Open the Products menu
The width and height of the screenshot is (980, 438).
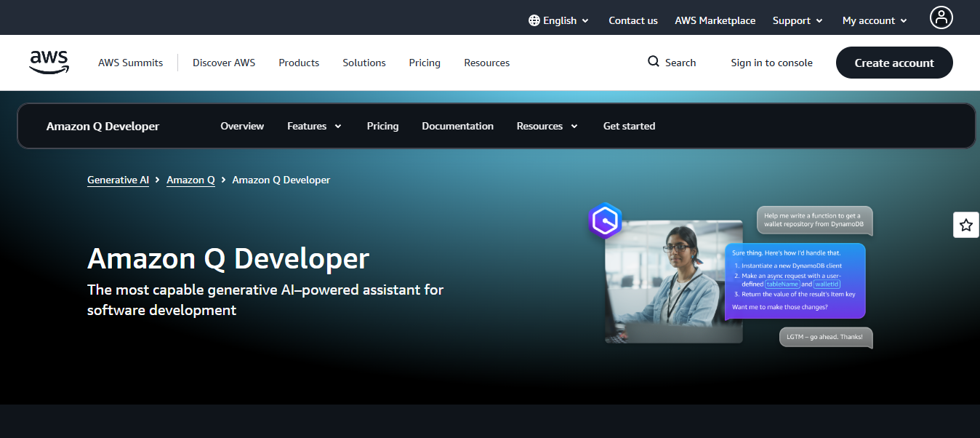[299, 63]
